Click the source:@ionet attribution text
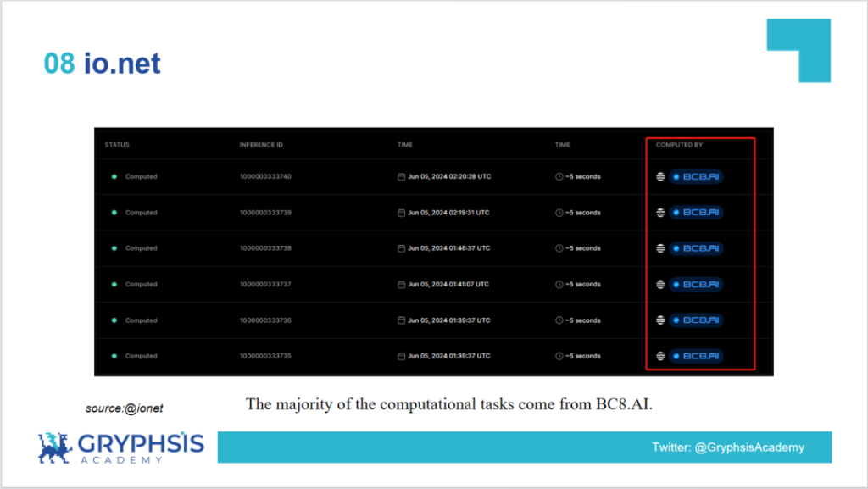The width and height of the screenshot is (868, 489). 124,408
